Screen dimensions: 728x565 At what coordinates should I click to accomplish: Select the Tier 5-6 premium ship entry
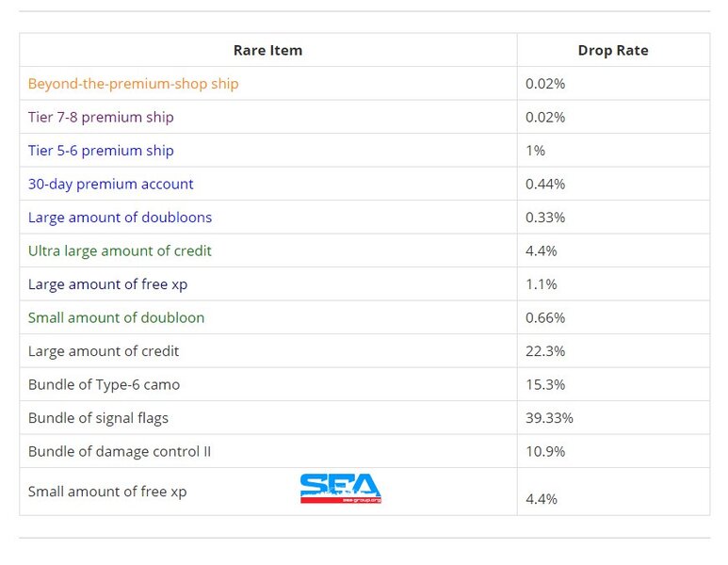point(101,151)
